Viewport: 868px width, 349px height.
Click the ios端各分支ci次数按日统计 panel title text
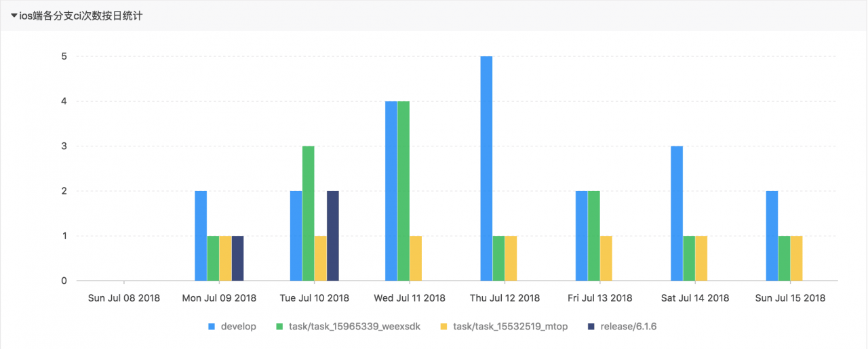pos(80,16)
